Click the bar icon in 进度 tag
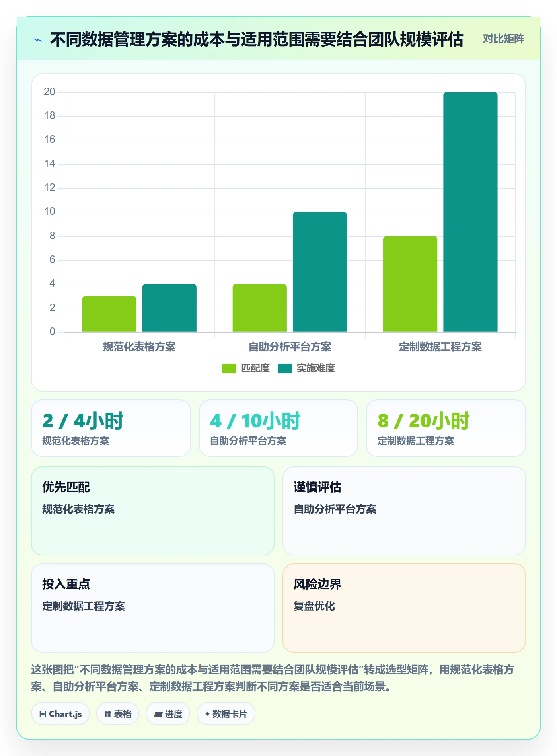 click(x=158, y=715)
